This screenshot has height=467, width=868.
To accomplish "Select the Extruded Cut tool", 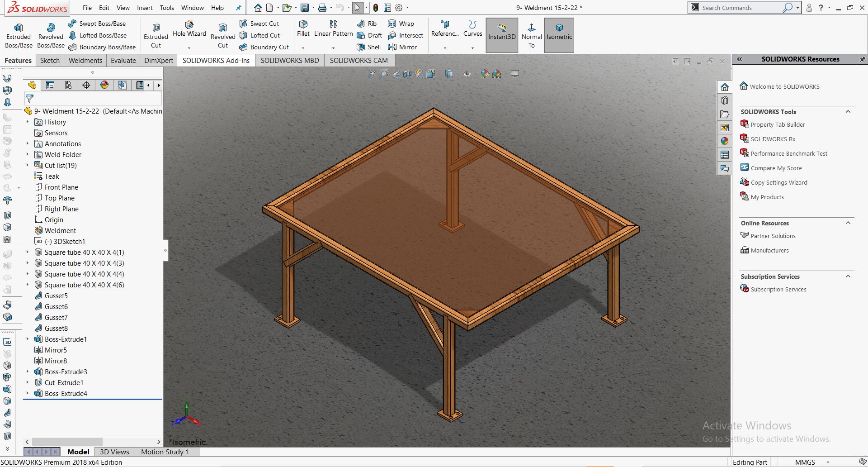I will pyautogui.click(x=156, y=36).
